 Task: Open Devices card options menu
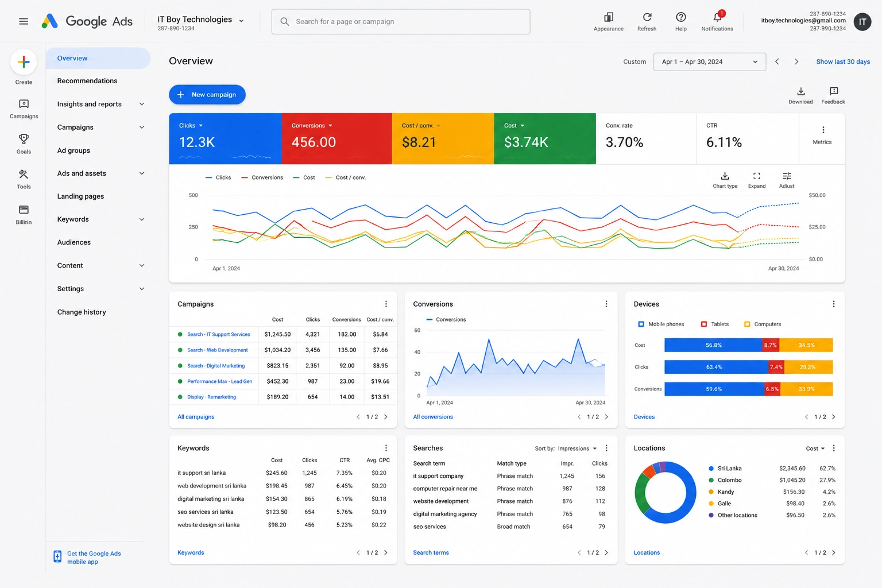[x=834, y=304]
